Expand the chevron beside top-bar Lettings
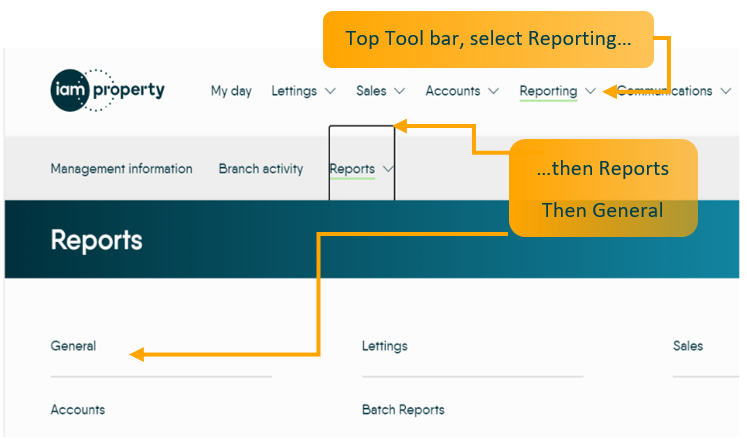747x439 pixels. click(331, 91)
